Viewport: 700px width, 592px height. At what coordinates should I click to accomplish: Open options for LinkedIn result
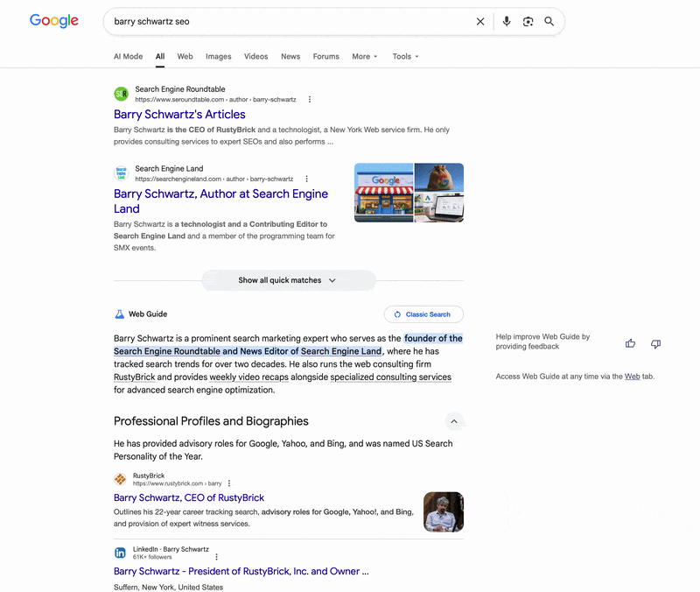[216, 557]
